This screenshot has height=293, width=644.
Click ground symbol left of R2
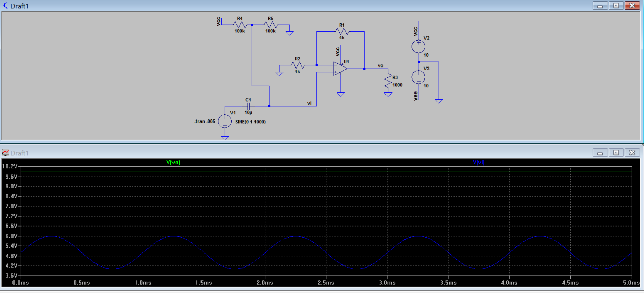click(x=279, y=73)
